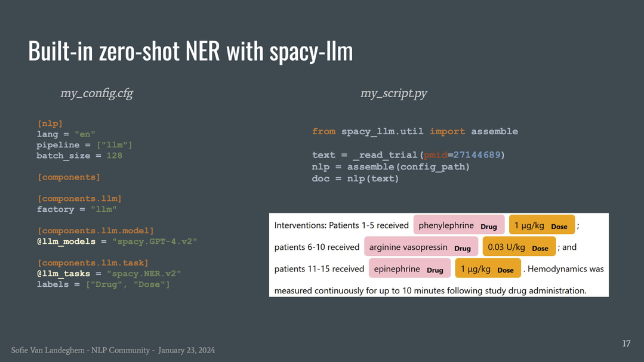Viewport: 644px width, 362px height.
Task: Select the epinephrine Drug entity tag
Action: [409, 268]
